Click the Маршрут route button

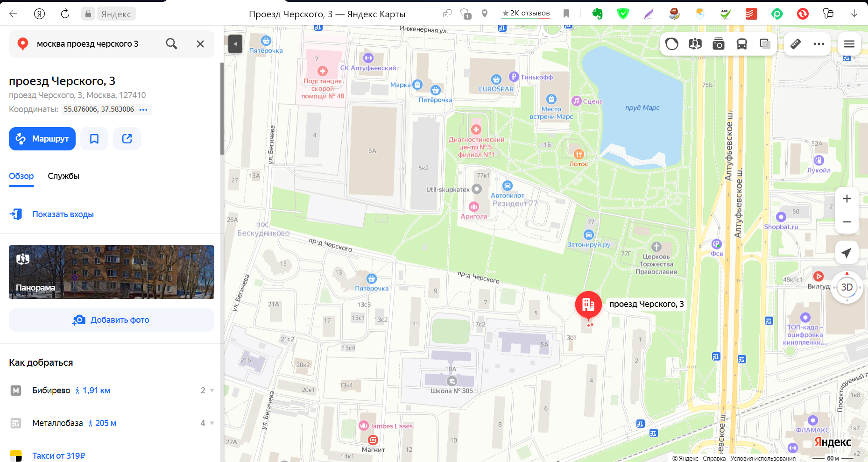pyautogui.click(x=42, y=139)
